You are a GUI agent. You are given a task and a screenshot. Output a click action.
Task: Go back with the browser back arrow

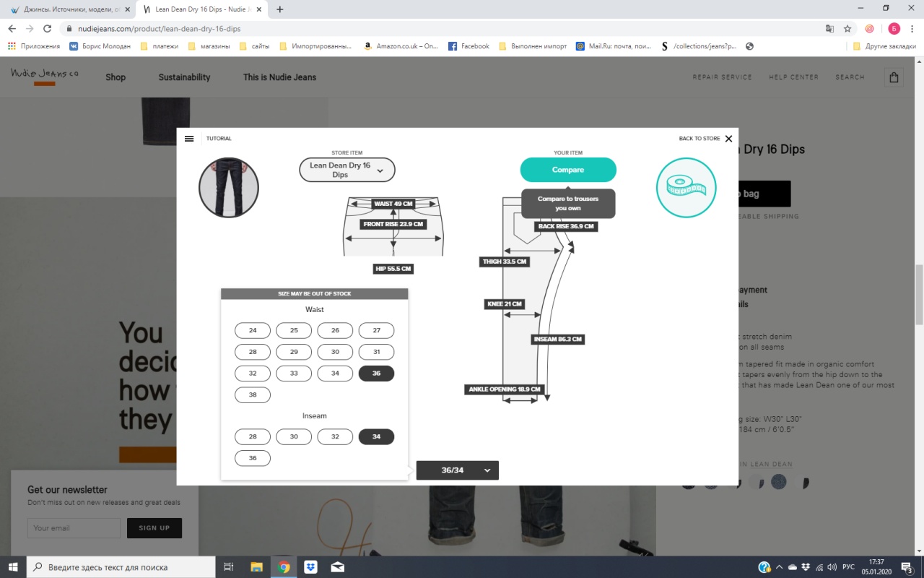click(12, 29)
